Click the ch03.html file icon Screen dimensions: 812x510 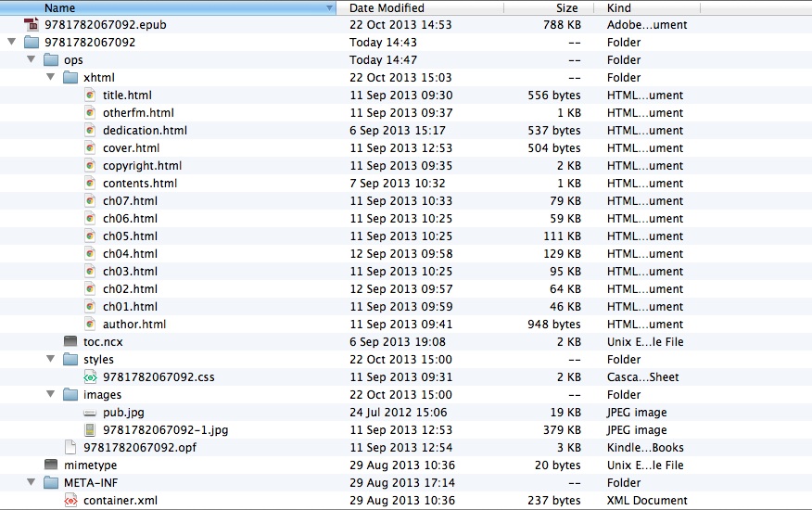(x=90, y=271)
